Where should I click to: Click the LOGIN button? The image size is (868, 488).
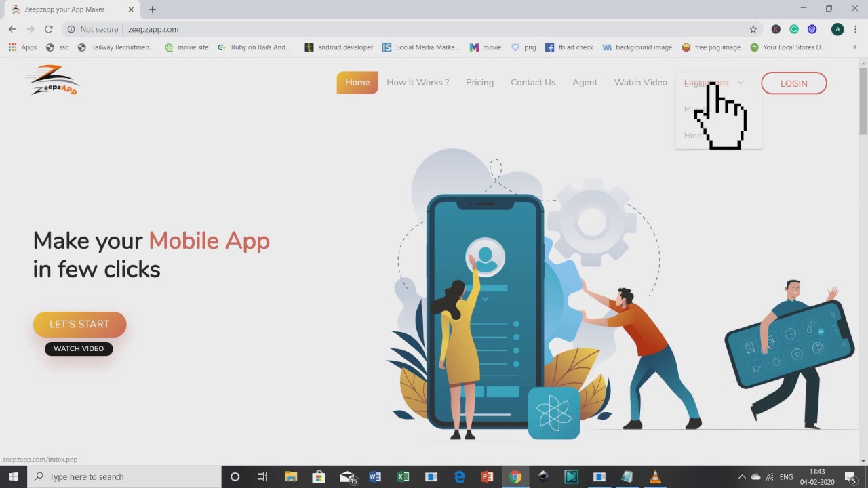(x=794, y=83)
